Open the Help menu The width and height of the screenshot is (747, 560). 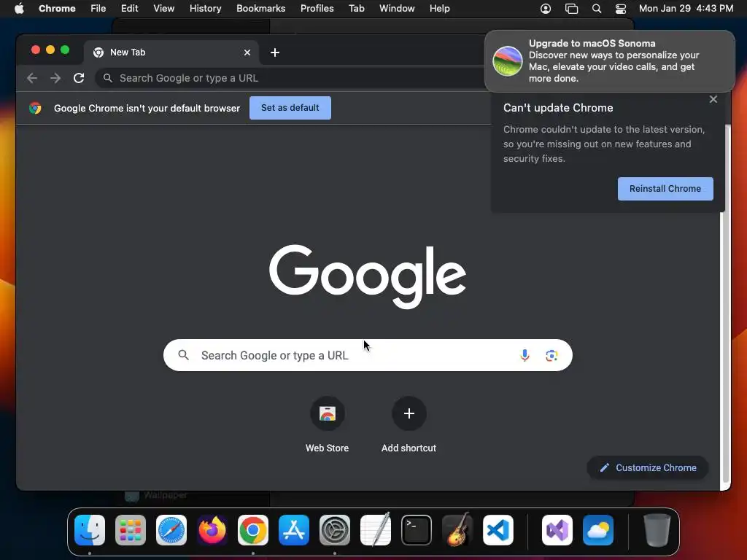(439, 8)
